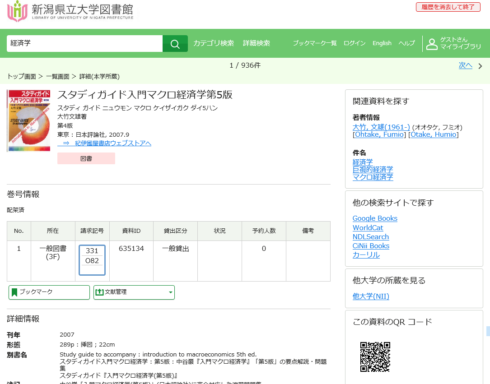
Task: Click 予約人数 column header
Action: [264, 231]
